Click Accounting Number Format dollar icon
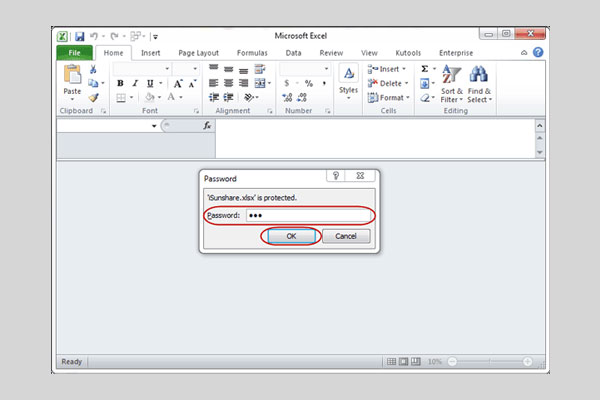600x400 pixels. coord(287,83)
